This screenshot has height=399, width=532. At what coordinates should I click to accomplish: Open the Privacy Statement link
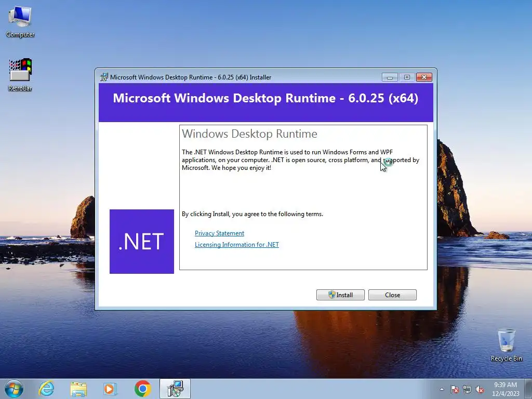pos(220,233)
